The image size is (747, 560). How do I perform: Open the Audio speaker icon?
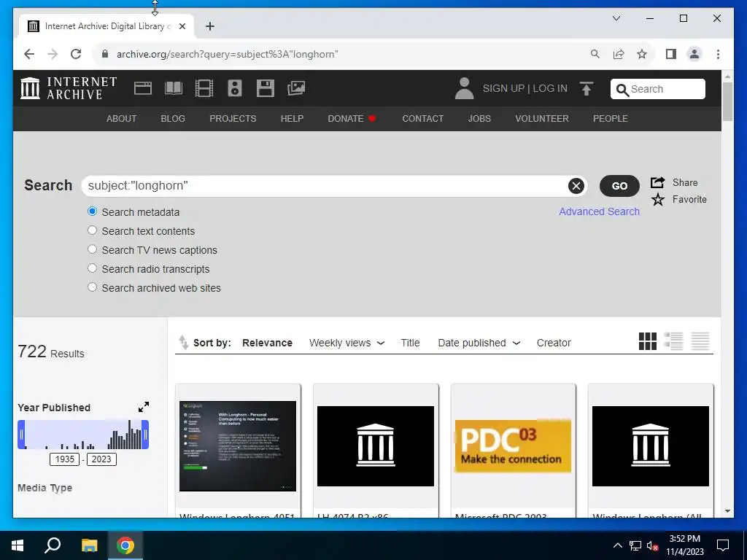point(234,88)
